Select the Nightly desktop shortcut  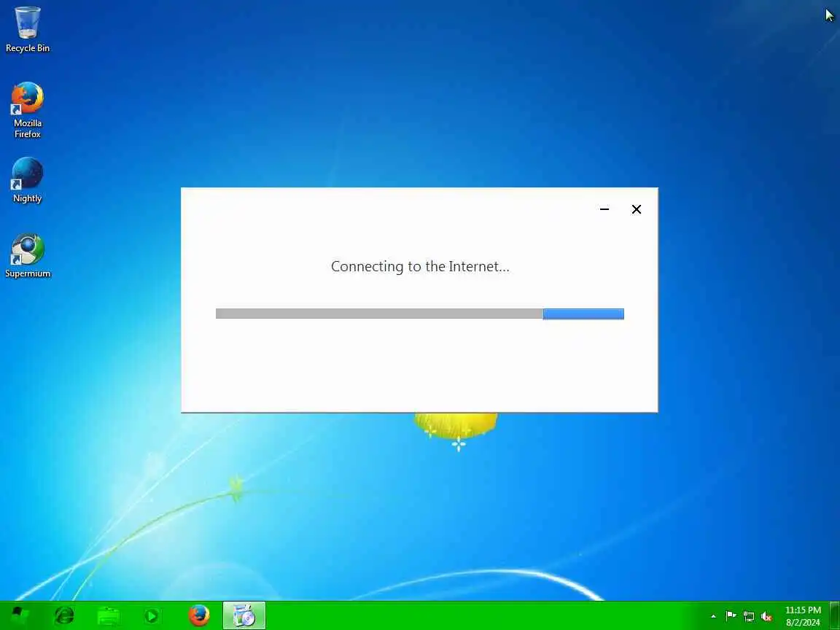(x=27, y=180)
